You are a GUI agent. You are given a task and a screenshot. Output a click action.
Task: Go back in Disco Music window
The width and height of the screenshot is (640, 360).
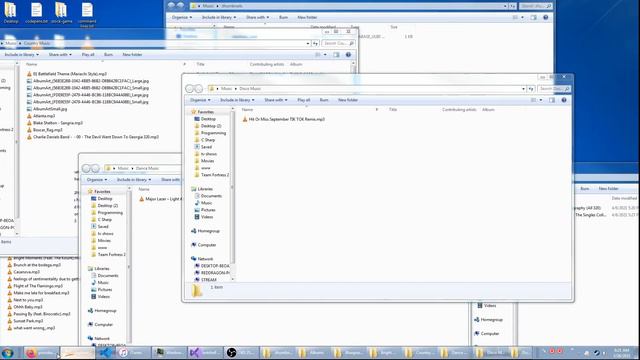coord(189,89)
